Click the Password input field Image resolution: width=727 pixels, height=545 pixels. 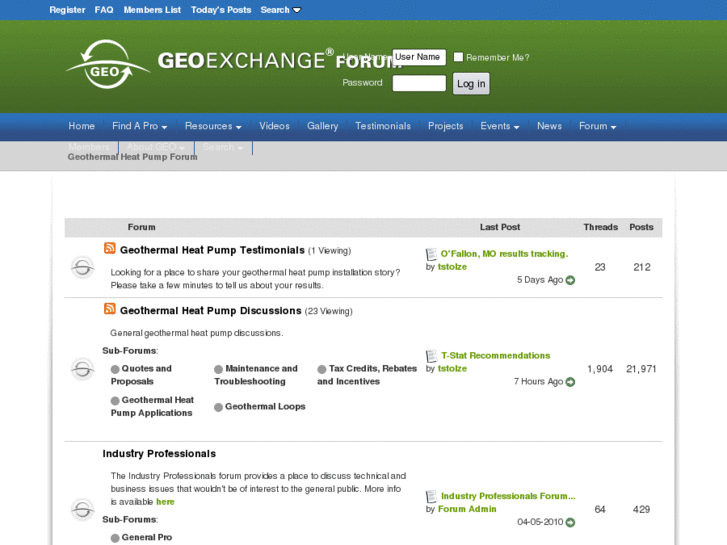pyautogui.click(x=419, y=83)
